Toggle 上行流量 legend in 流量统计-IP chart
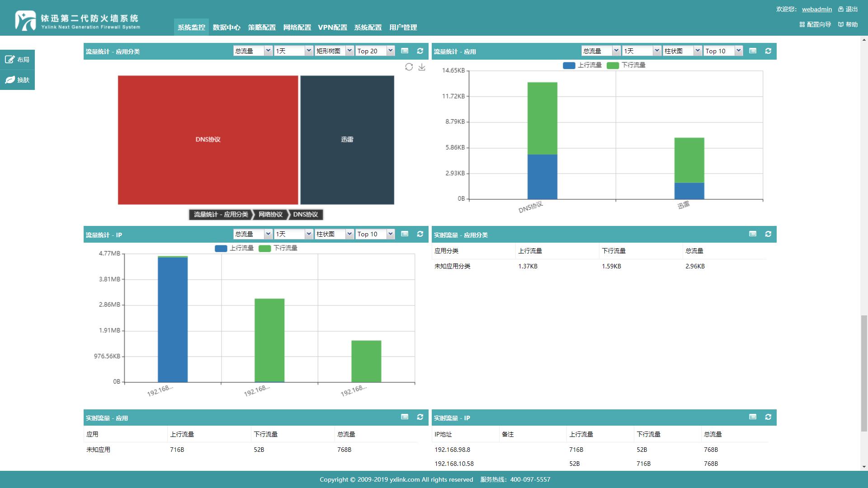Viewport: 868px width, 488px height. 234,248
